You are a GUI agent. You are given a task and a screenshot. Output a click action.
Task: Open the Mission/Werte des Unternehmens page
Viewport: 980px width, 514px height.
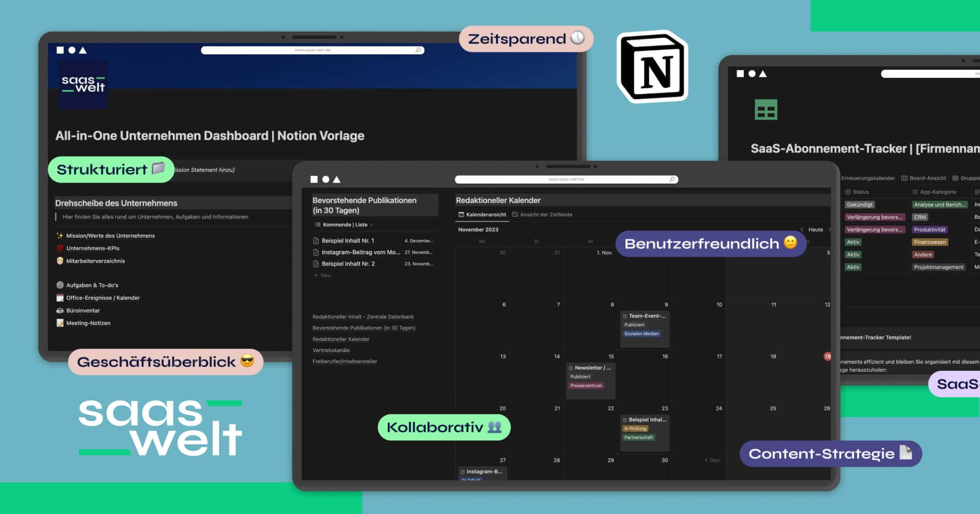[x=110, y=235]
